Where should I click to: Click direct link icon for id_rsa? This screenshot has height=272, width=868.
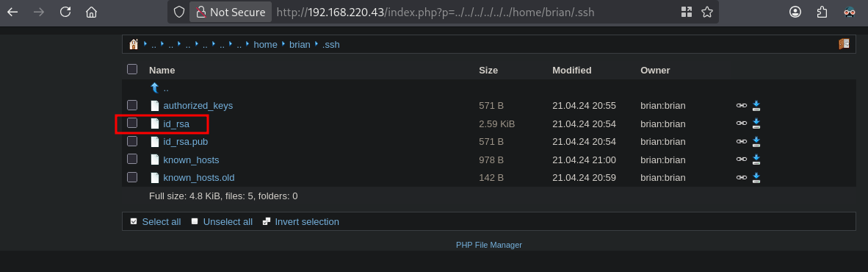pos(741,124)
